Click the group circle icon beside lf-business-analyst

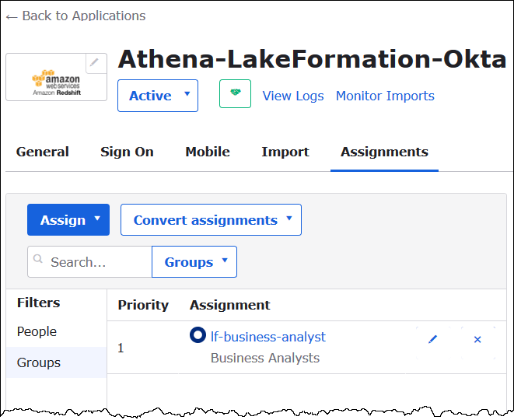tap(198, 336)
